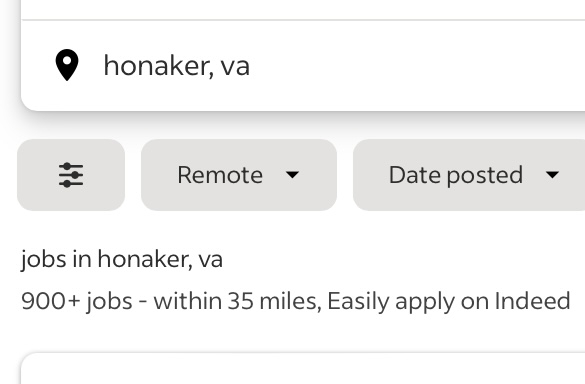Click the 'Remote' label text
Viewport: 585px width, 384px height.
point(220,175)
